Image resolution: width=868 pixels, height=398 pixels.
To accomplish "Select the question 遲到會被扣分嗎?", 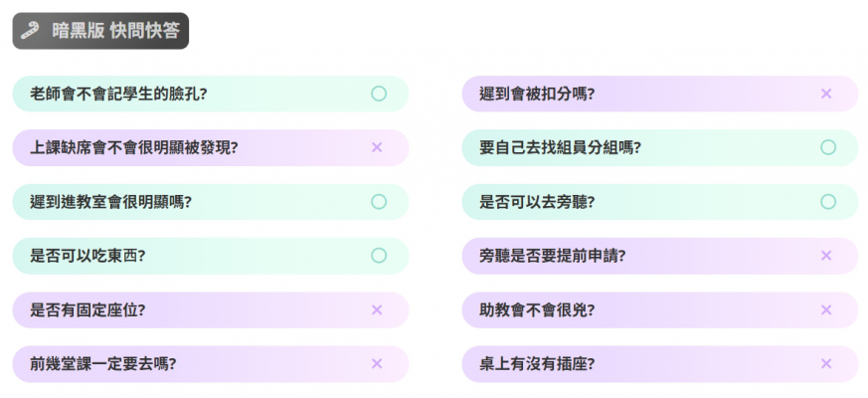I will (537, 95).
